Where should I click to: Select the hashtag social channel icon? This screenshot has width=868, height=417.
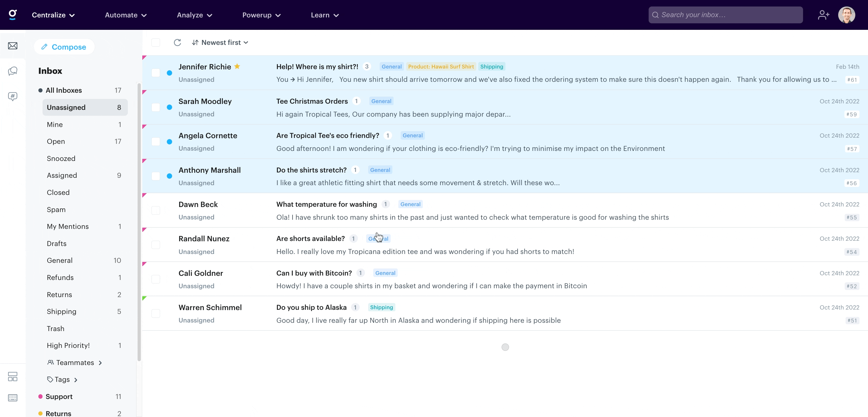pyautogui.click(x=12, y=96)
